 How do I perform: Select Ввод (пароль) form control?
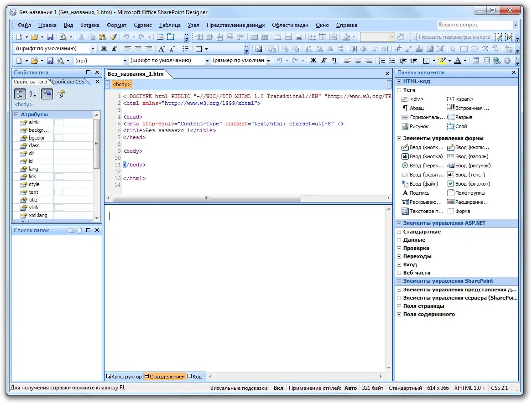pyautogui.click(x=468, y=157)
